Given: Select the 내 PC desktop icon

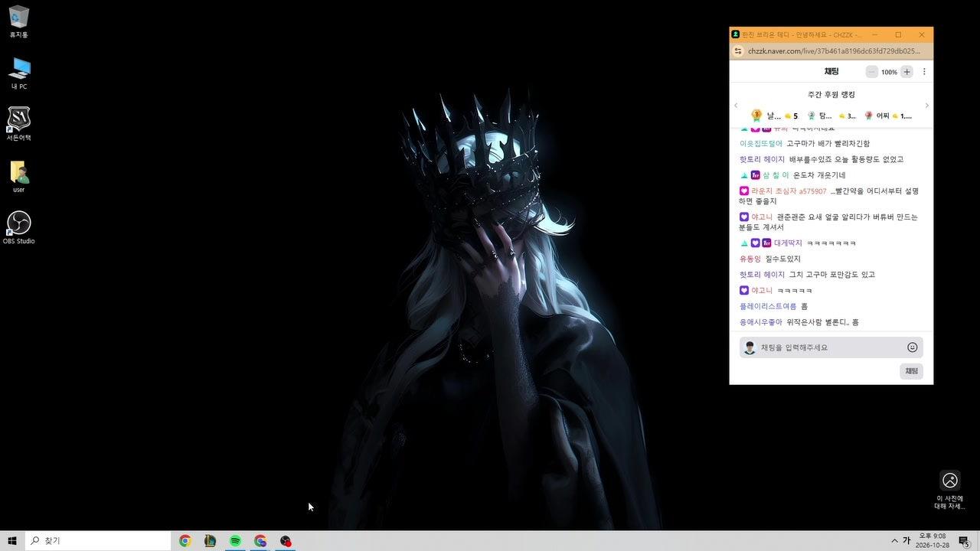Looking at the screenshot, I should 19,73.
